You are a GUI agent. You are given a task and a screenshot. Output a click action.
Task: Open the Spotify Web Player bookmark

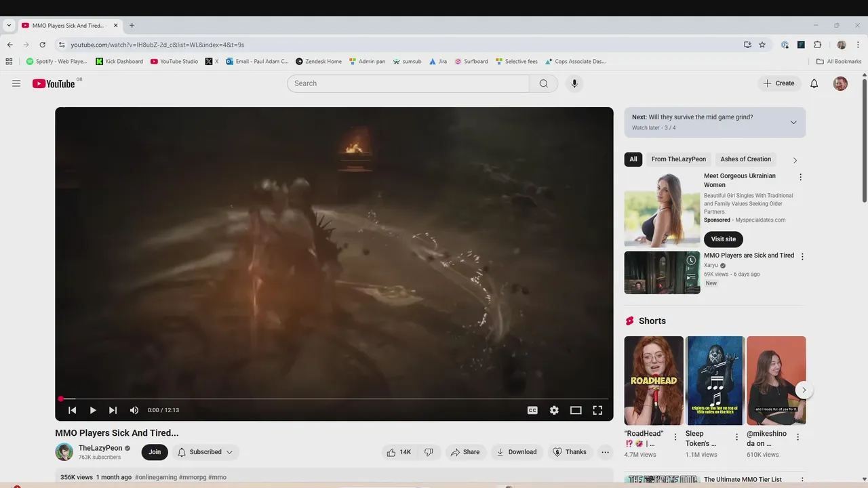(x=56, y=61)
